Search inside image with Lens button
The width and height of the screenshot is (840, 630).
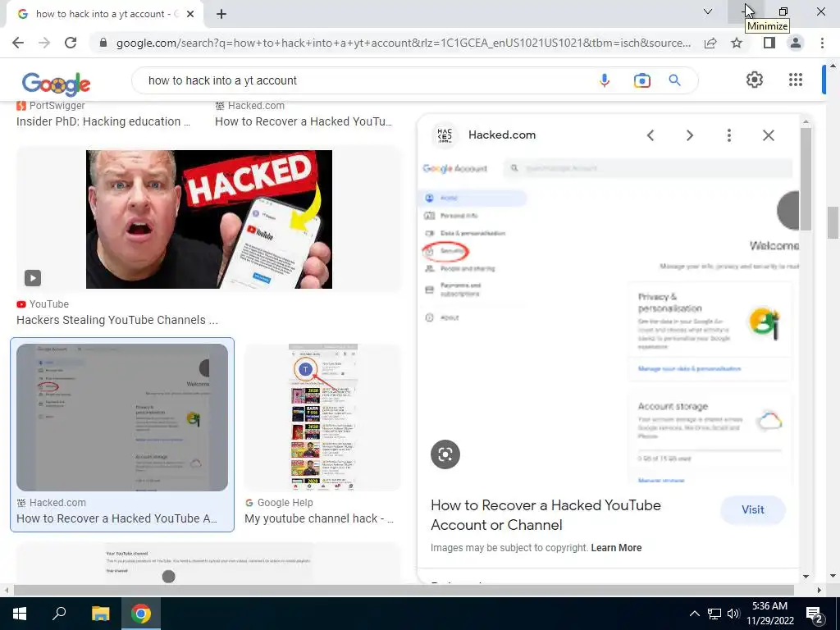(x=445, y=454)
